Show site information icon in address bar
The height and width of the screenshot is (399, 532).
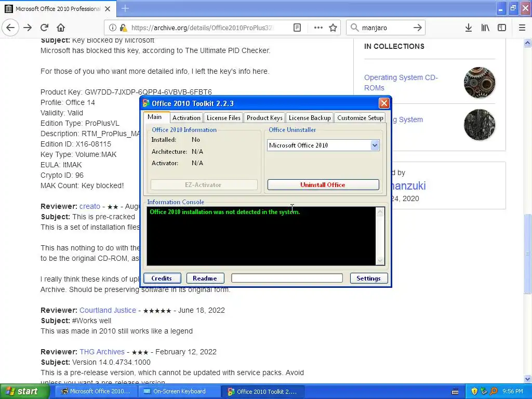tap(113, 28)
